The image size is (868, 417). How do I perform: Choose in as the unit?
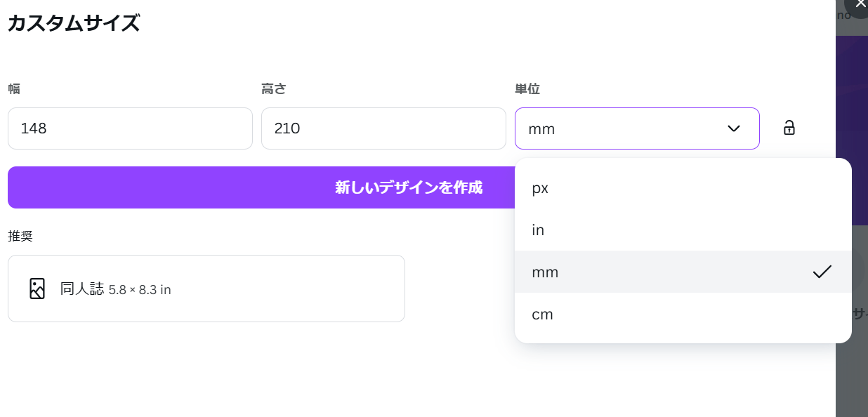tap(683, 230)
